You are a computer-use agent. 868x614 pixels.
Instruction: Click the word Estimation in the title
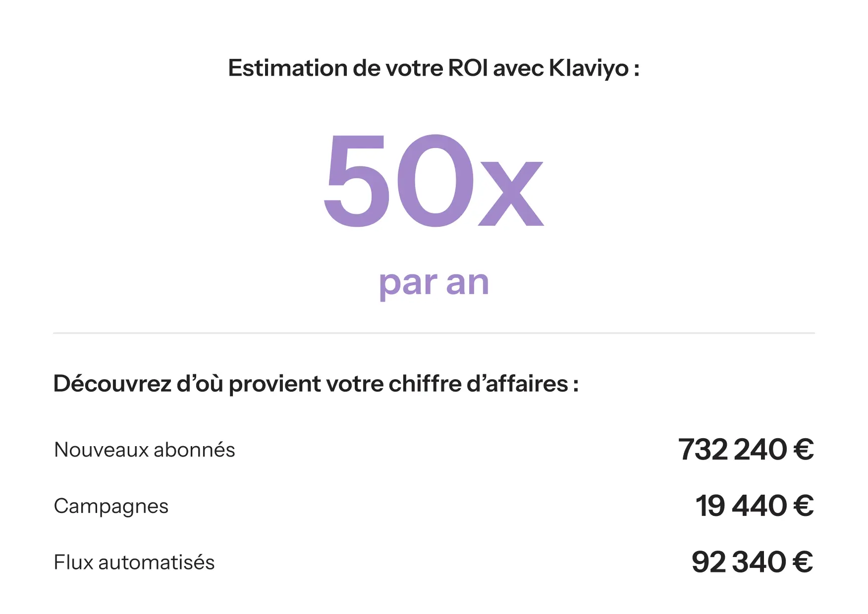click(288, 68)
